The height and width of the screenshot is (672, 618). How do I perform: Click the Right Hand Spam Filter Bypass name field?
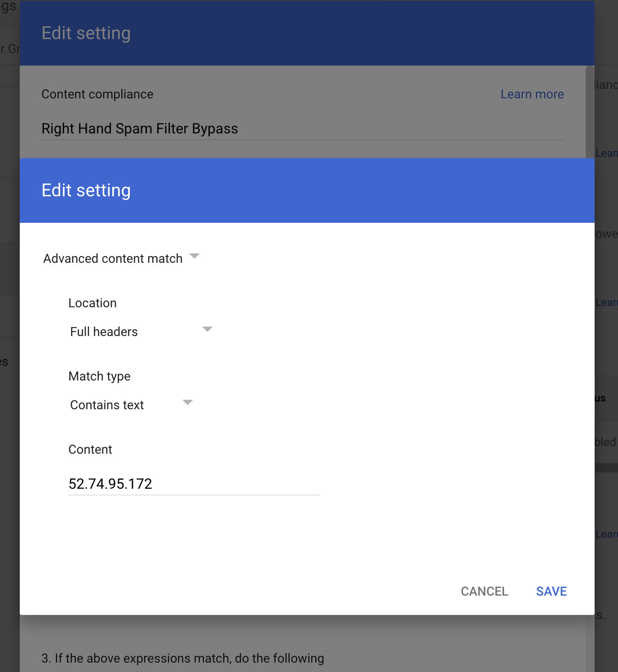pos(302,129)
